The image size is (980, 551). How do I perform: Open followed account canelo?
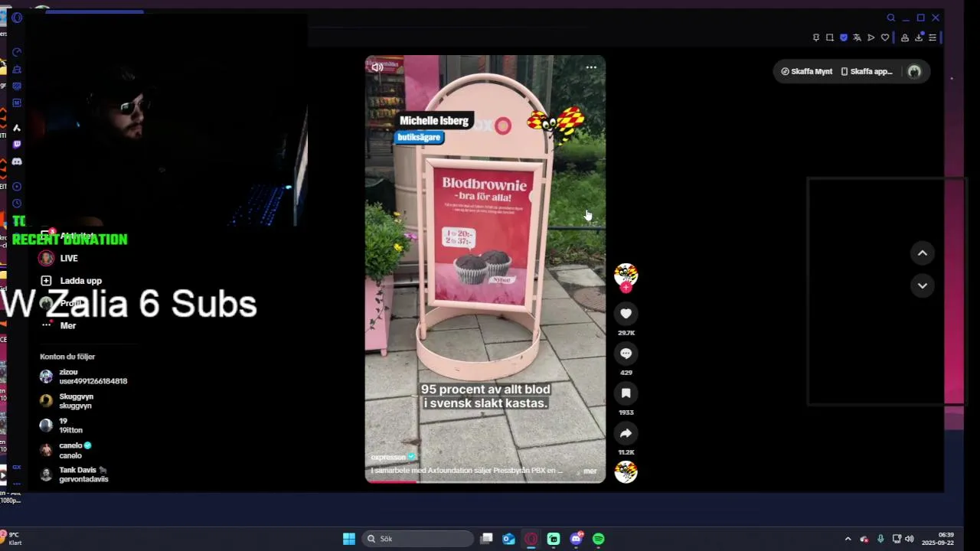pos(75,450)
